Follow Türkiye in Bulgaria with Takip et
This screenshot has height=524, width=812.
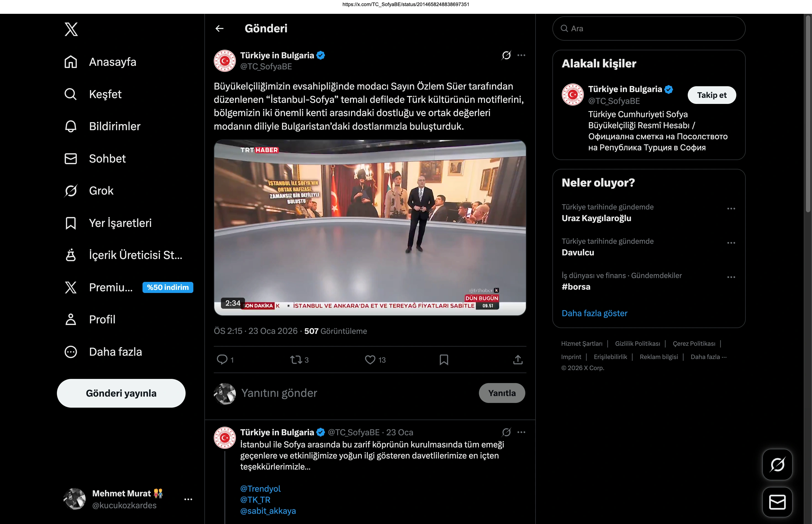pos(712,95)
